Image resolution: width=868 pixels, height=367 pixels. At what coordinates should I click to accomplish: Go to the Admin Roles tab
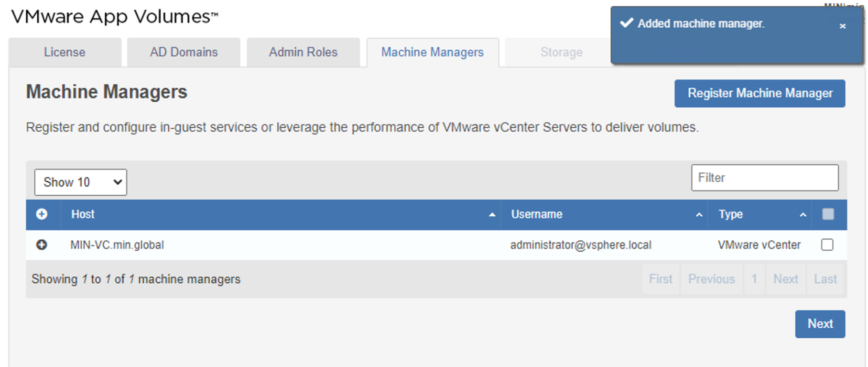[303, 52]
